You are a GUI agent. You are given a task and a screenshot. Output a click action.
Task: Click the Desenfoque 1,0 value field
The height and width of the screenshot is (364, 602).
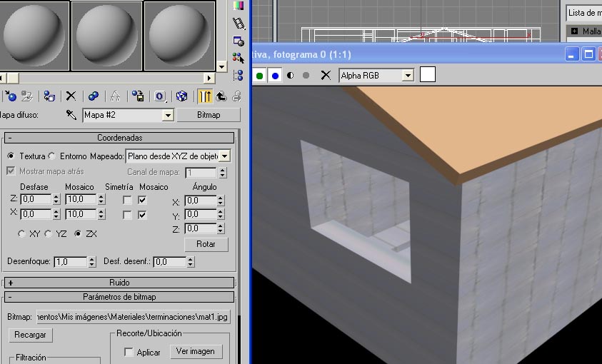[71, 262]
